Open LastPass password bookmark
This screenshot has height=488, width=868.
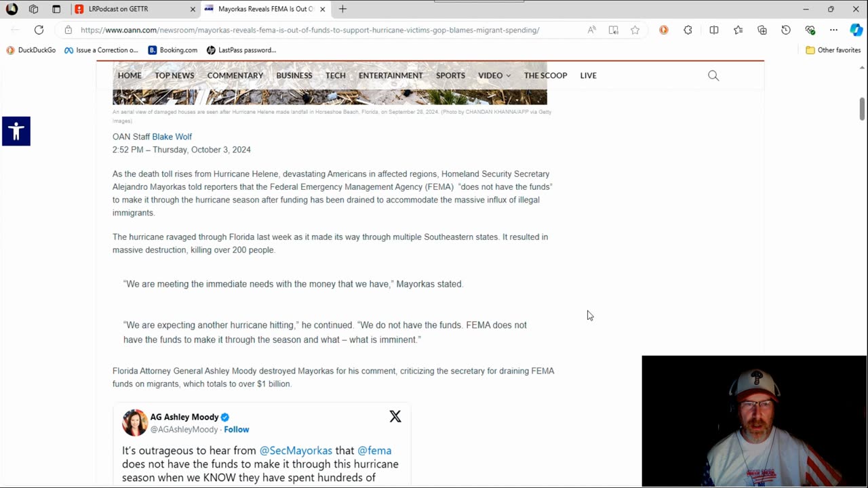[241, 50]
